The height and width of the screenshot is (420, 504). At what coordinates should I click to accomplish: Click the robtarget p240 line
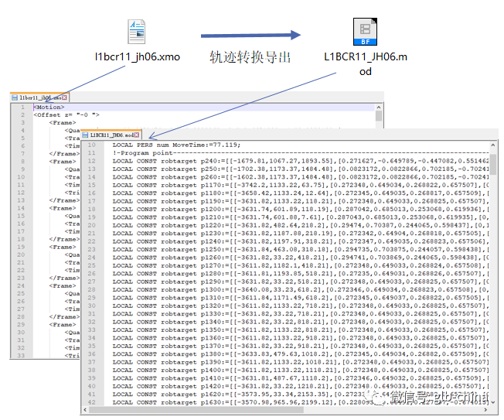tap(301, 161)
